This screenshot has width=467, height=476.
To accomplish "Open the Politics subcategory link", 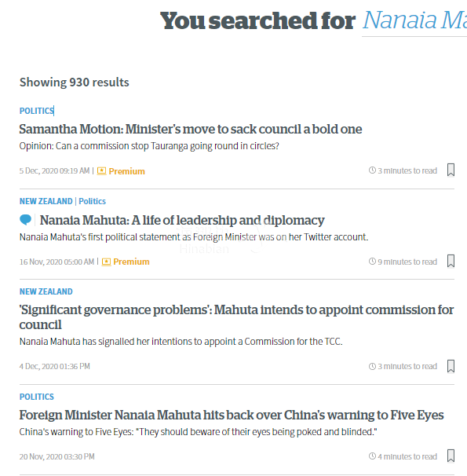I will tap(92, 201).
